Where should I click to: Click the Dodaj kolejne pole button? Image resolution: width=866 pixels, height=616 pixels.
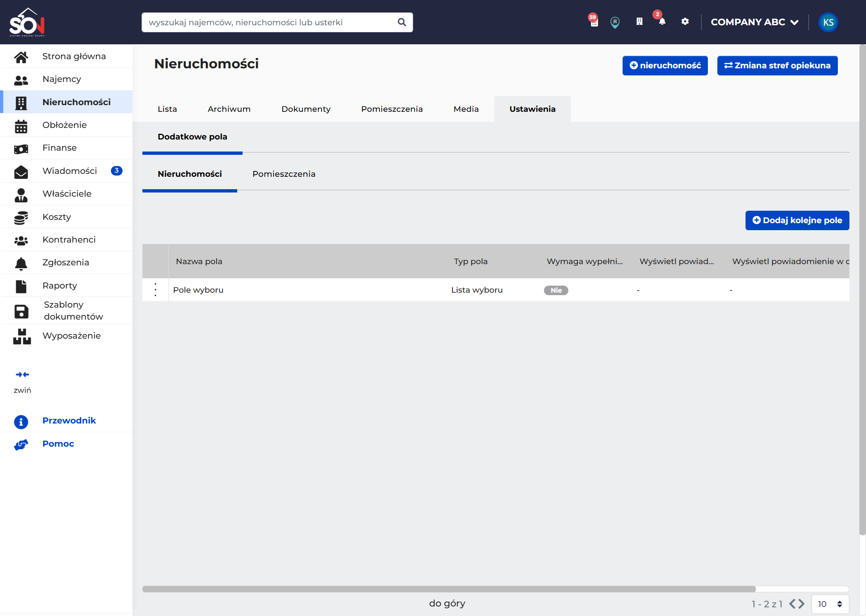[x=797, y=220]
